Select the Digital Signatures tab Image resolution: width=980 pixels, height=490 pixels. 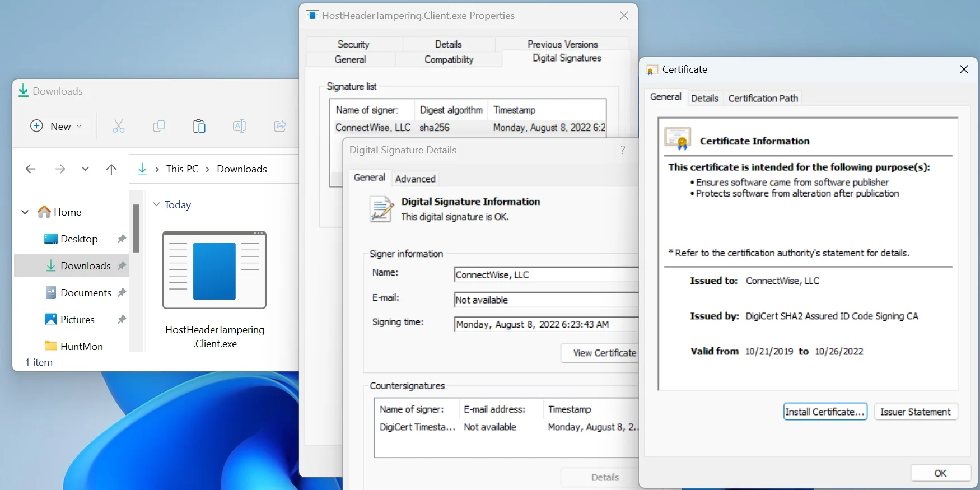tap(567, 58)
